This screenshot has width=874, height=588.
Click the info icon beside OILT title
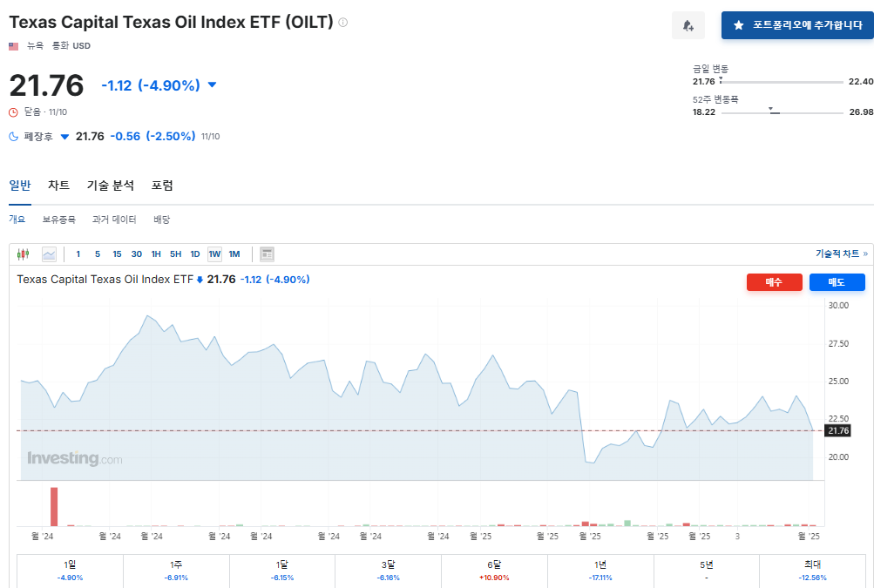click(x=342, y=23)
